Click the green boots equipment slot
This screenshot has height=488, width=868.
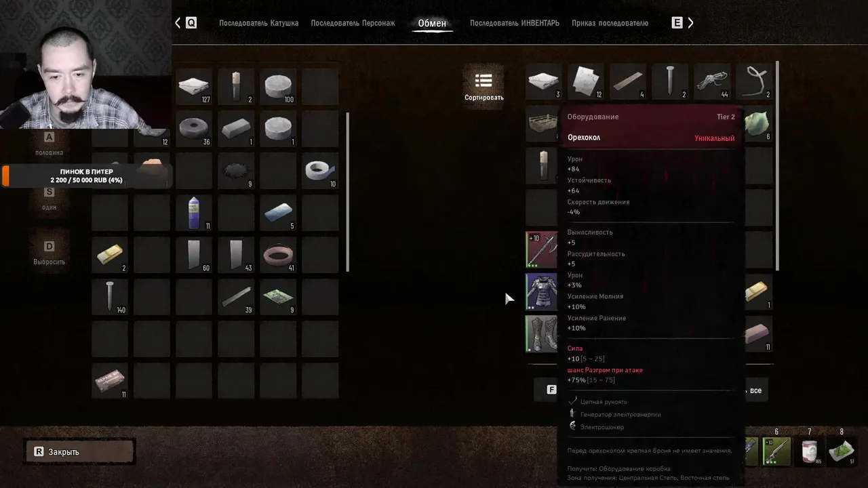[x=542, y=333]
